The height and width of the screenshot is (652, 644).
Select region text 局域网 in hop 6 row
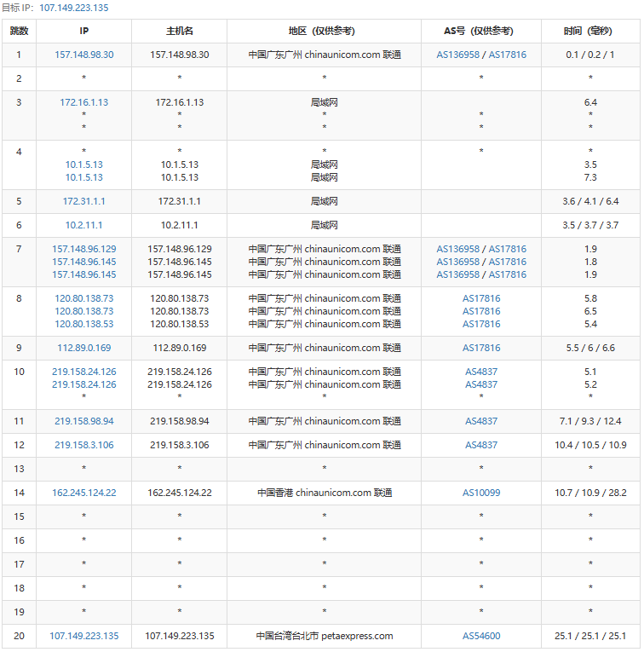[x=324, y=225]
